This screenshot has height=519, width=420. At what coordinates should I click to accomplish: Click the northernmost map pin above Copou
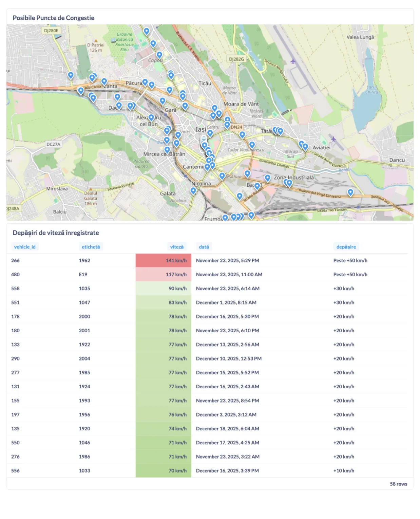(147, 31)
